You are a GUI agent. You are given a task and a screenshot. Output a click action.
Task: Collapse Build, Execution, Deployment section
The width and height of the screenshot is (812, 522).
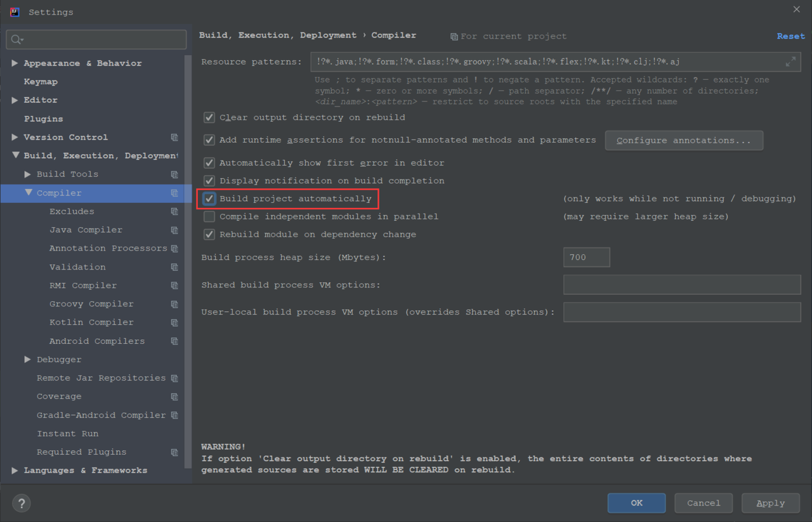[x=15, y=155]
